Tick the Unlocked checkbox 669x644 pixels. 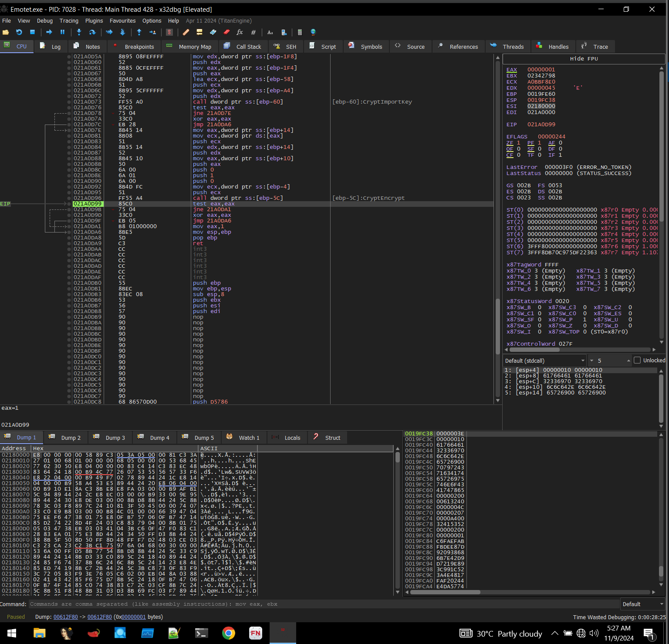click(637, 361)
